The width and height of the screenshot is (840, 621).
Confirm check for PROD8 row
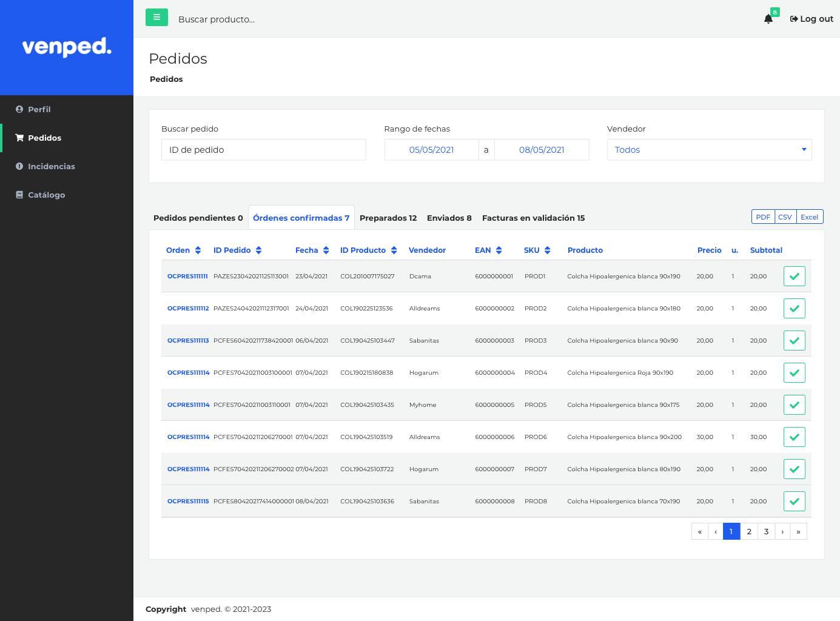tap(795, 501)
